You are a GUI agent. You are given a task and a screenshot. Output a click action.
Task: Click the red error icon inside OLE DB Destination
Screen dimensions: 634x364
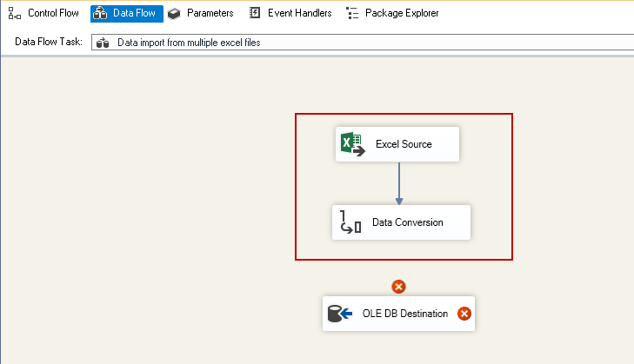(464, 314)
